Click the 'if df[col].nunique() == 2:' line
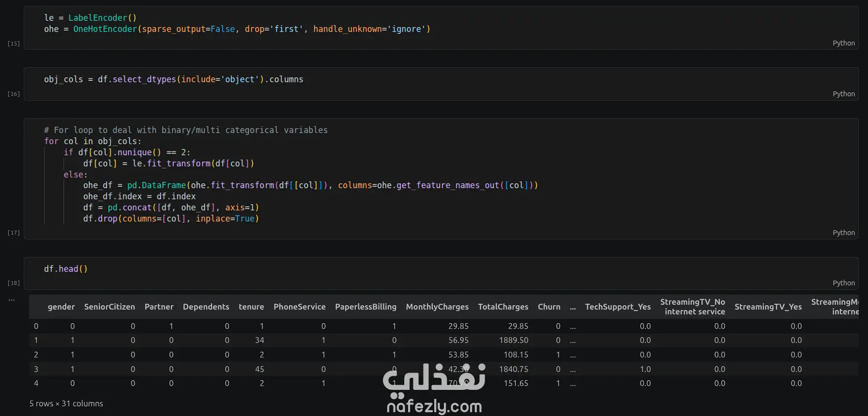Screen dimensions: 868x416 (x=127, y=152)
